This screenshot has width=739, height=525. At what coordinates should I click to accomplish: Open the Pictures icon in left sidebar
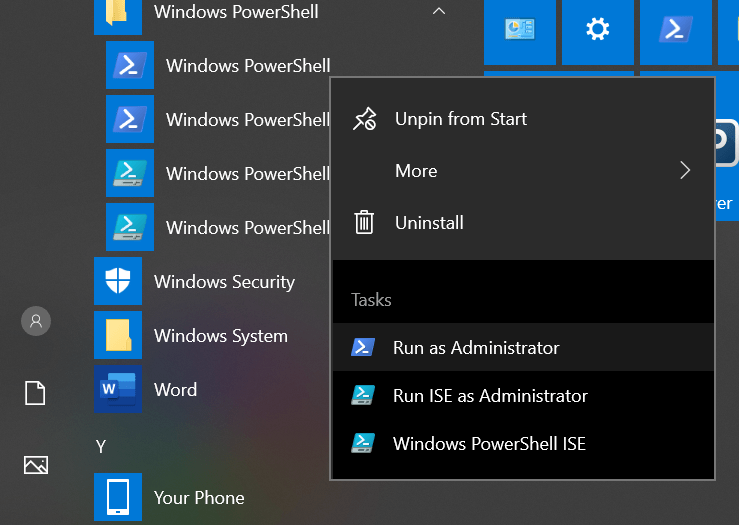36,464
